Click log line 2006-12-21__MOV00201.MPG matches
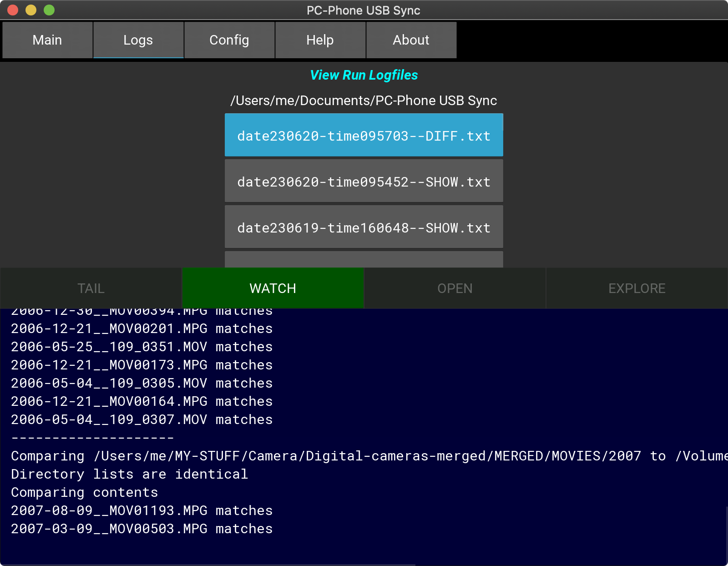The width and height of the screenshot is (728, 566). [x=142, y=328]
